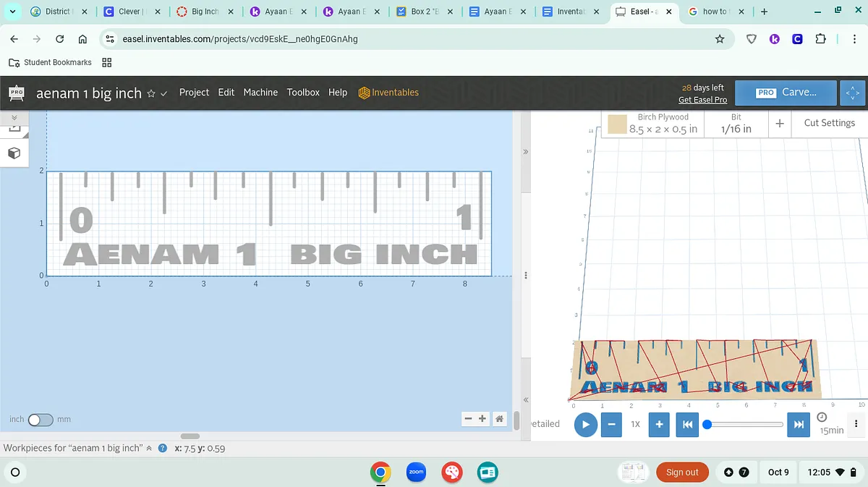Increase simulation playback speed
Viewport: 868px width, 487px height.
coord(659,425)
